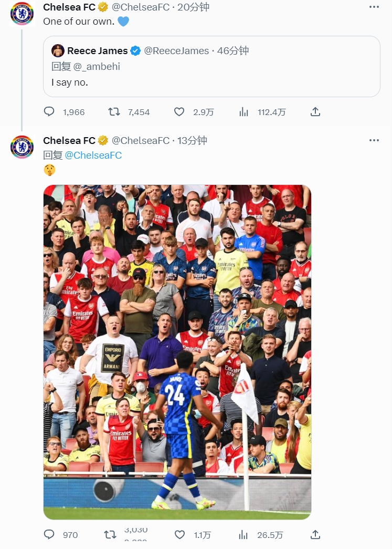Open the Arsenal crowd photo
The image size is (392, 549).
177,352
